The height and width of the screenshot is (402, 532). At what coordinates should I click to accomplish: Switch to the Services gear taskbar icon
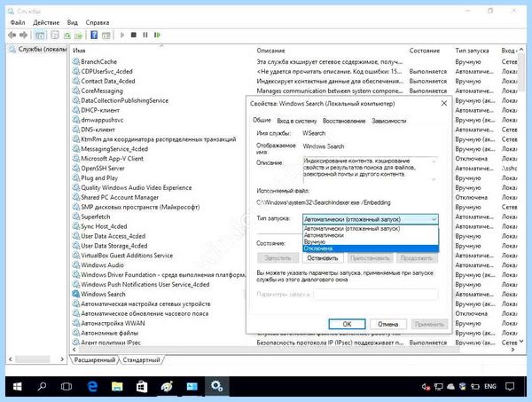[216, 386]
